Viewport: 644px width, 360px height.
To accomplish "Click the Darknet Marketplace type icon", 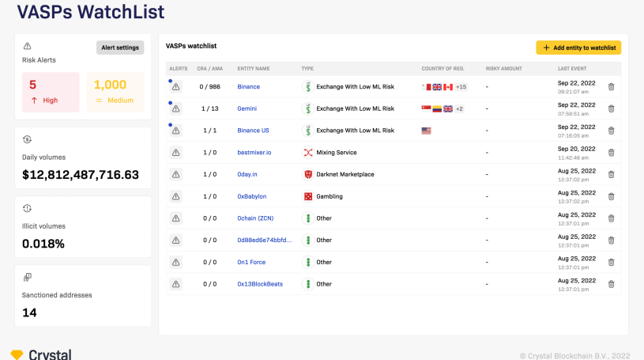I will click(308, 174).
